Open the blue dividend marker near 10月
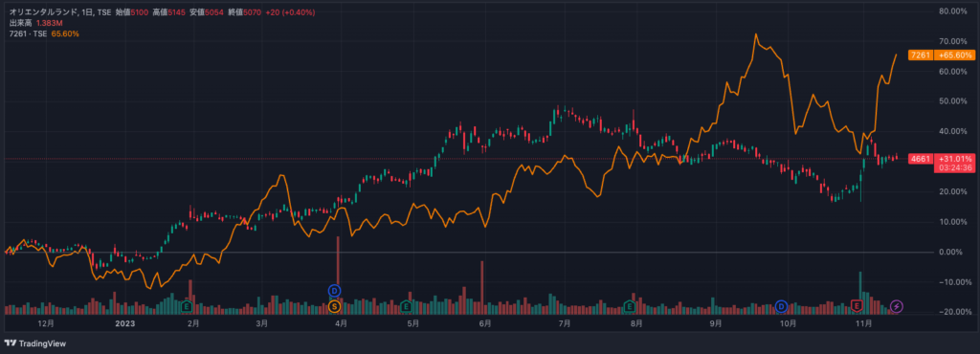Screen dimensions: 980x354 pos(781,306)
